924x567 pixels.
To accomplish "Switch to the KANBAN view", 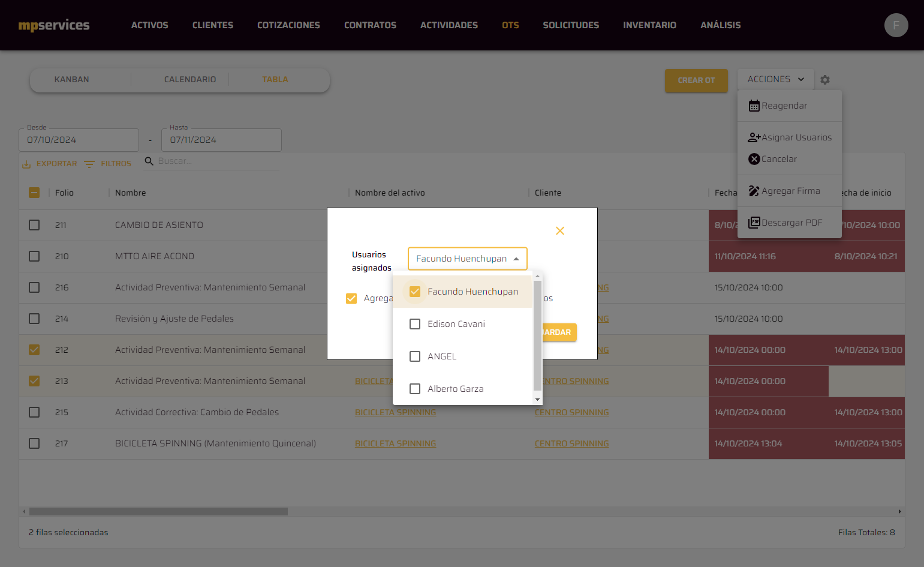I will tap(72, 79).
